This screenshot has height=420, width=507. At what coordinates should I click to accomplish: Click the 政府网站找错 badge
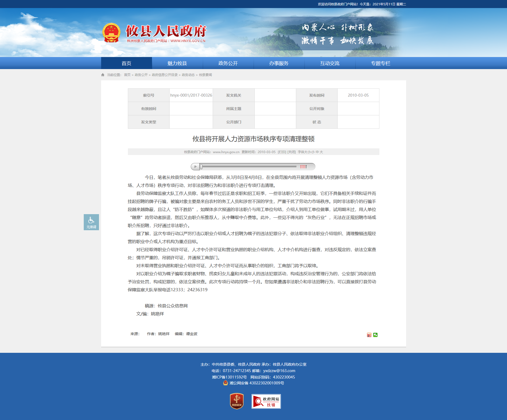point(266,401)
